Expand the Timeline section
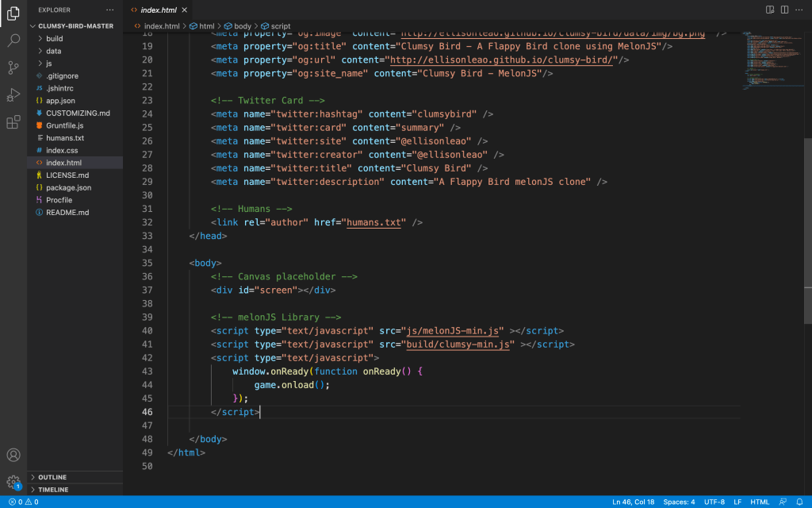Image resolution: width=812 pixels, height=508 pixels. point(53,490)
